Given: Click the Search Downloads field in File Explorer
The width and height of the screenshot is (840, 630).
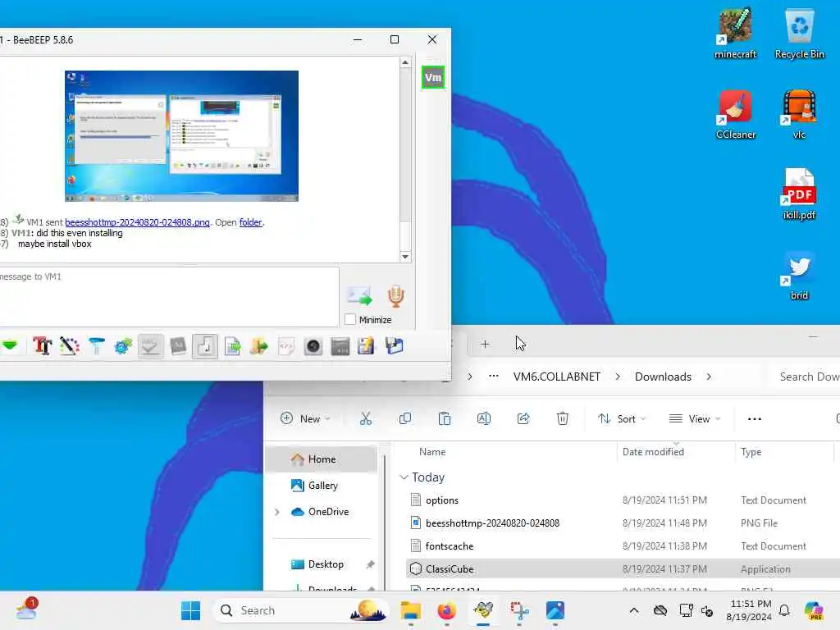Looking at the screenshot, I should pos(806,377).
